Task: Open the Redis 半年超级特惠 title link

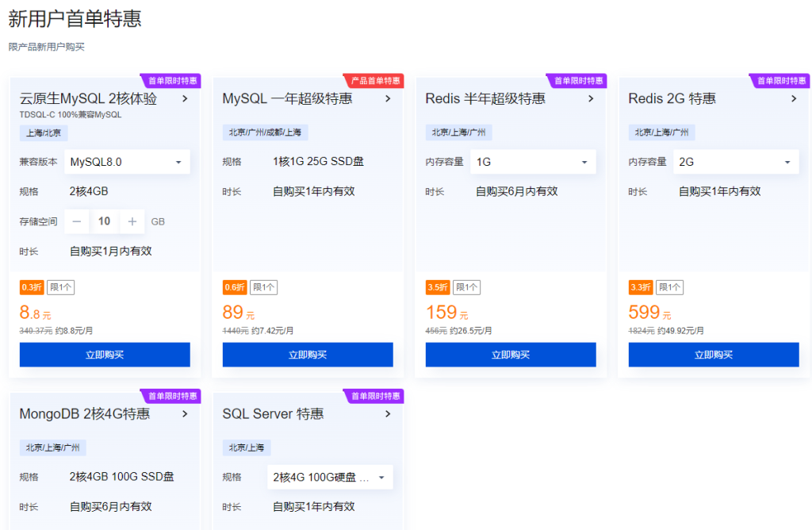Action: click(485, 99)
